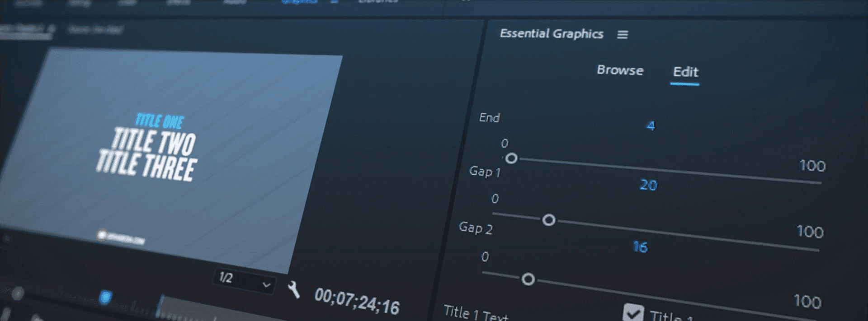The width and height of the screenshot is (868, 321).
Task: Click the Gap 1 slider handle
Action: coord(548,220)
